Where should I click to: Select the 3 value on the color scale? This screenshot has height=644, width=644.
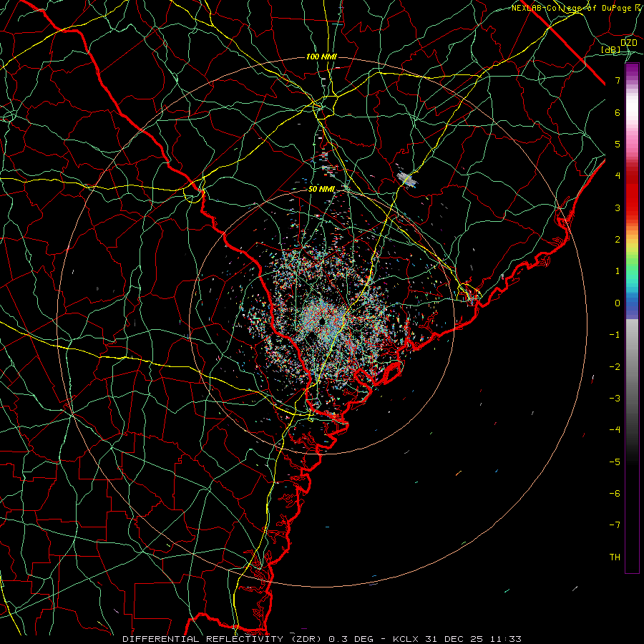(x=618, y=208)
